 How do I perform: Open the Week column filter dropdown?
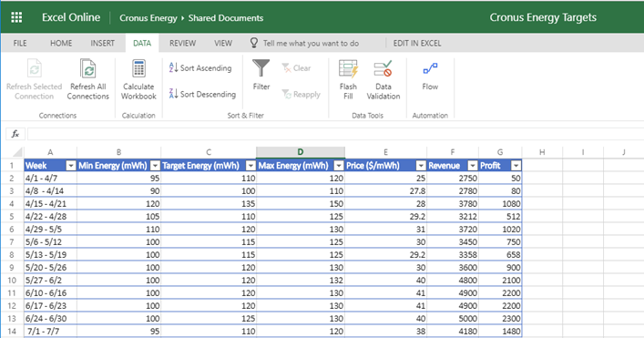(71, 166)
